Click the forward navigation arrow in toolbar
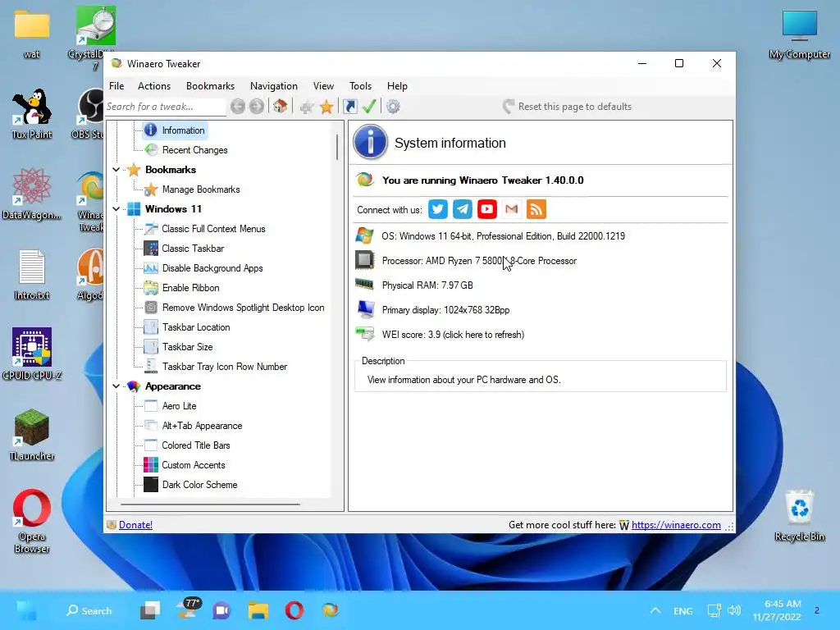840x630 pixels. click(257, 107)
